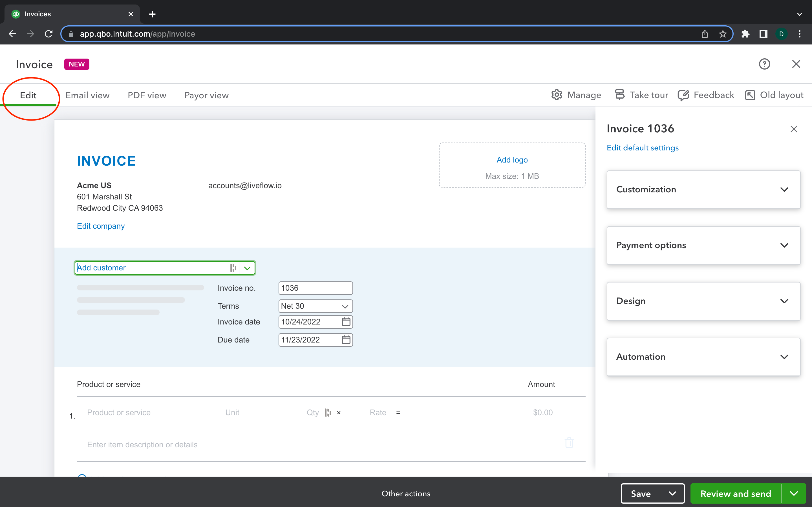Open the Due date calendar picker
Viewport: 812px width, 507px height.
tap(346, 340)
